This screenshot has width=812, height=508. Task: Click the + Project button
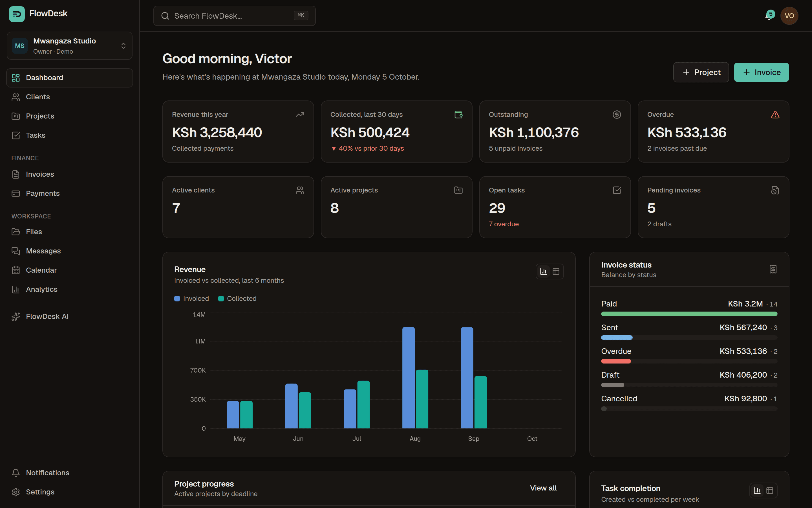coord(701,72)
